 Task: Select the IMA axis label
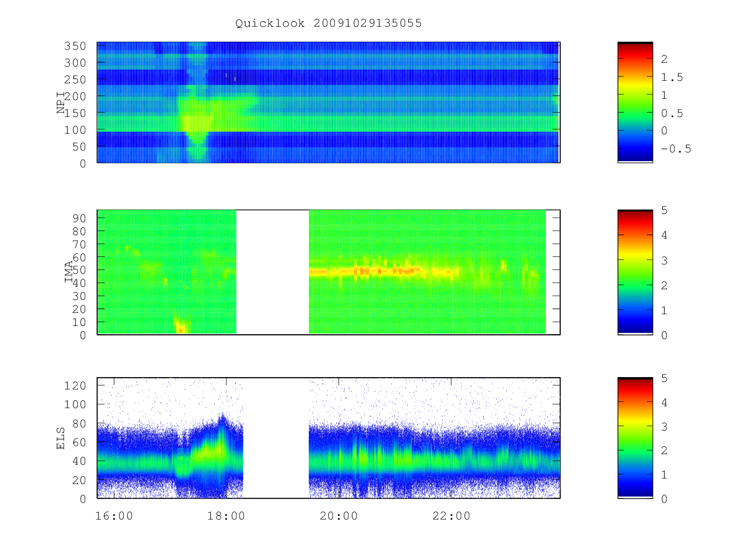69,272
